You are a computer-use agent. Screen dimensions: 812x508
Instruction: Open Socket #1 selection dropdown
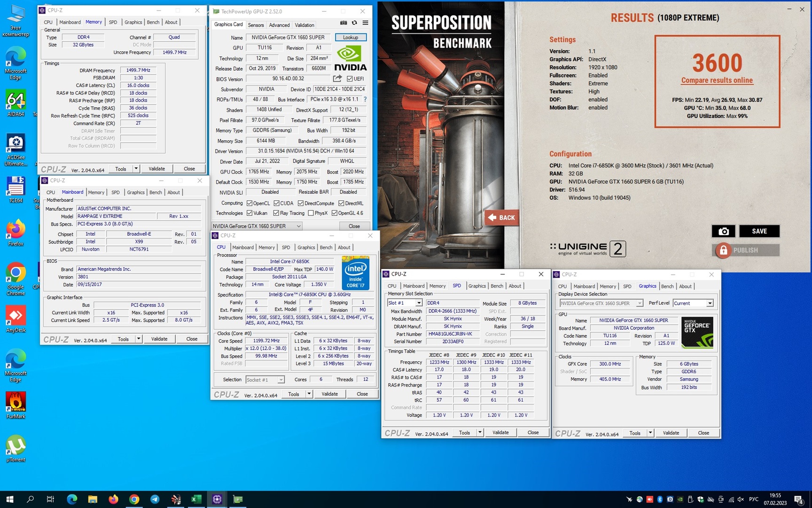point(265,380)
